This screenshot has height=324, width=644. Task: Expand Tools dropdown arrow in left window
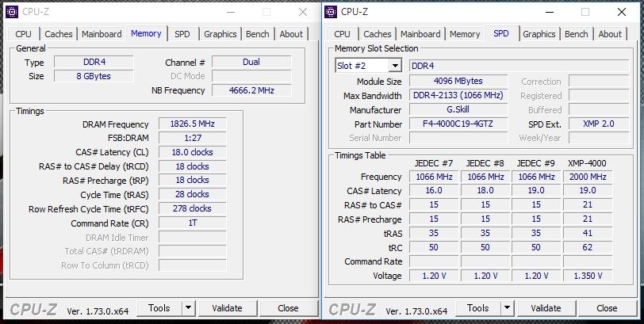click(188, 308)
